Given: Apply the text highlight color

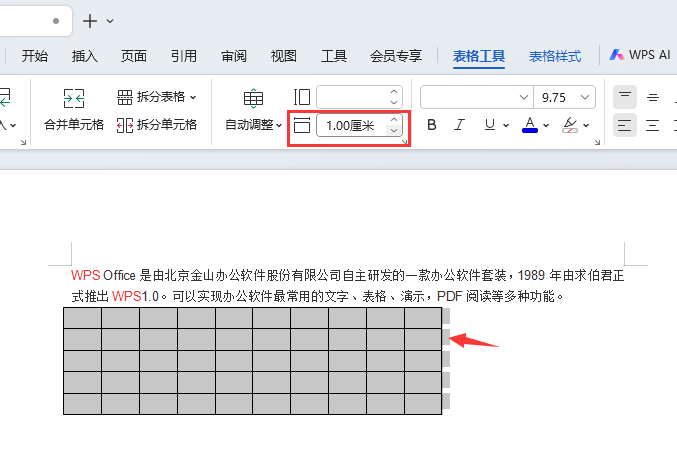Looking at the screenshot, I should point(570,125).
